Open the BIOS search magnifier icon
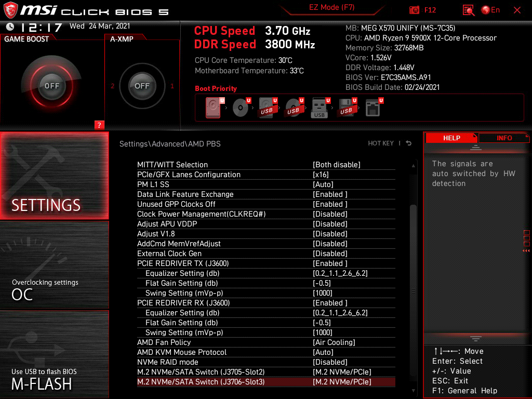 tap(469, 10)
